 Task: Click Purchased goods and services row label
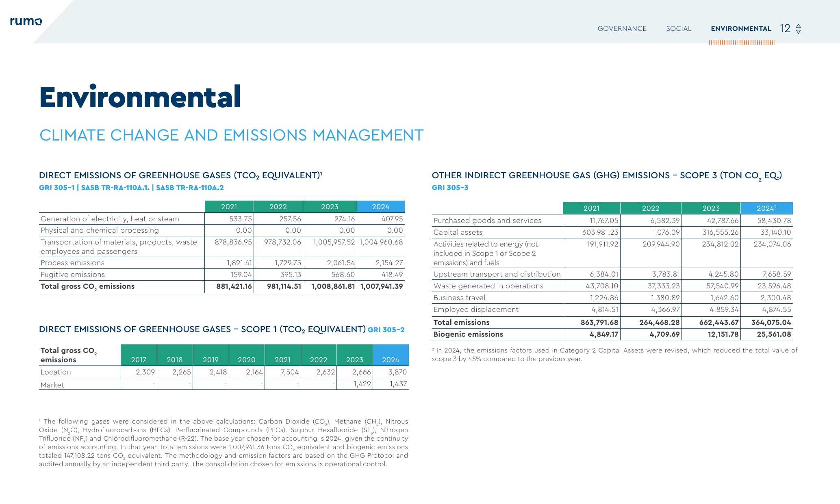[x=487, y=221]
